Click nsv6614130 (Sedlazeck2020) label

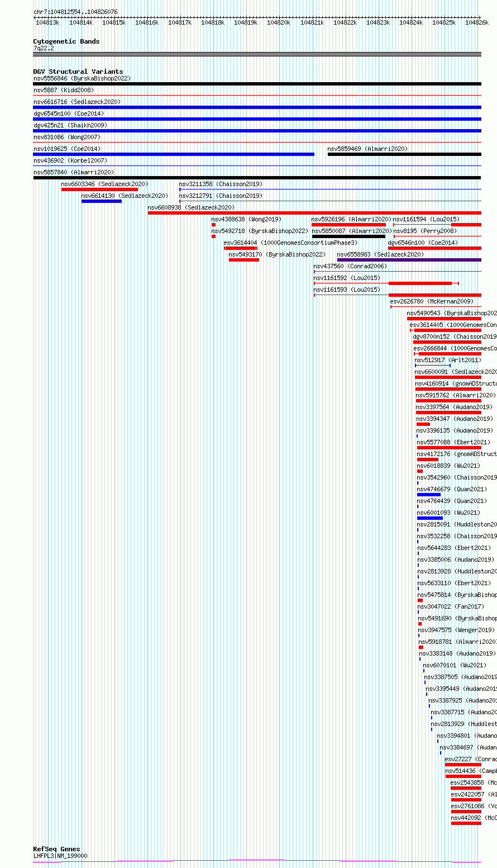[125, 196]
